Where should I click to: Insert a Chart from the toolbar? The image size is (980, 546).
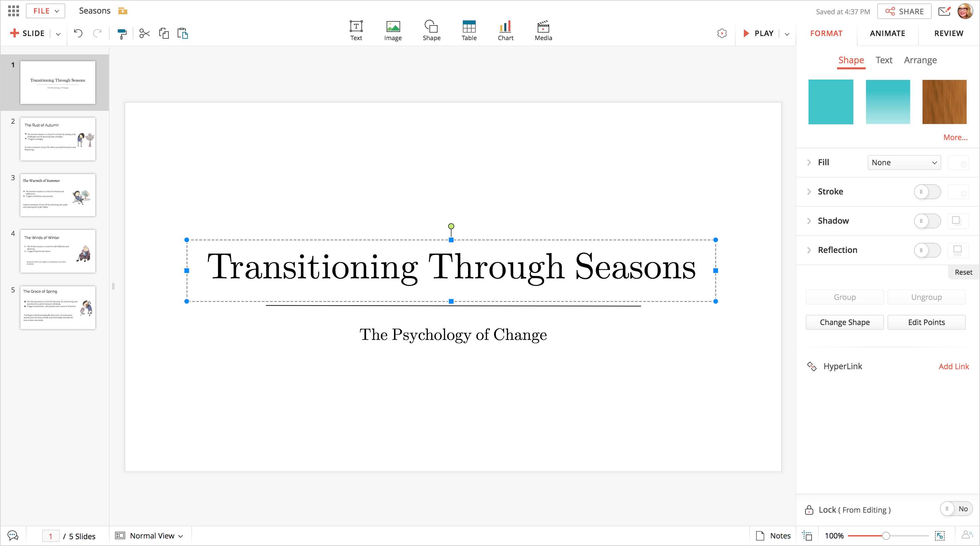(505, 30)
